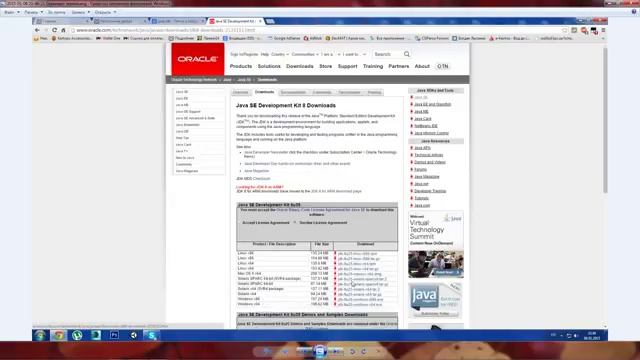Download the Windows x64 JDK exe file
The image size is (640, 360).
360,304
